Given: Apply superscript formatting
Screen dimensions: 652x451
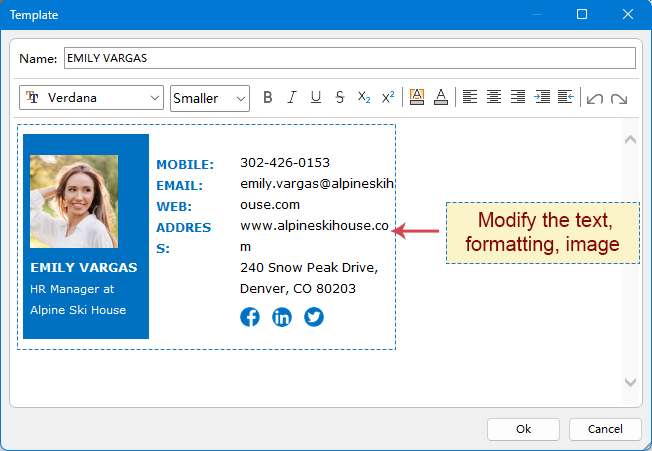Looking at the screenshot, I should tap(388, 97).
